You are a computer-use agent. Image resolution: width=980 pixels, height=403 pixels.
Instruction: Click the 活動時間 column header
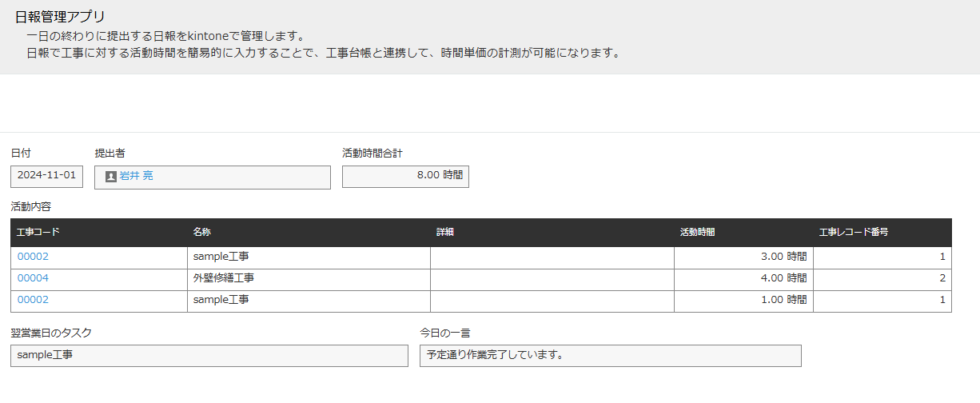(697, 233)
